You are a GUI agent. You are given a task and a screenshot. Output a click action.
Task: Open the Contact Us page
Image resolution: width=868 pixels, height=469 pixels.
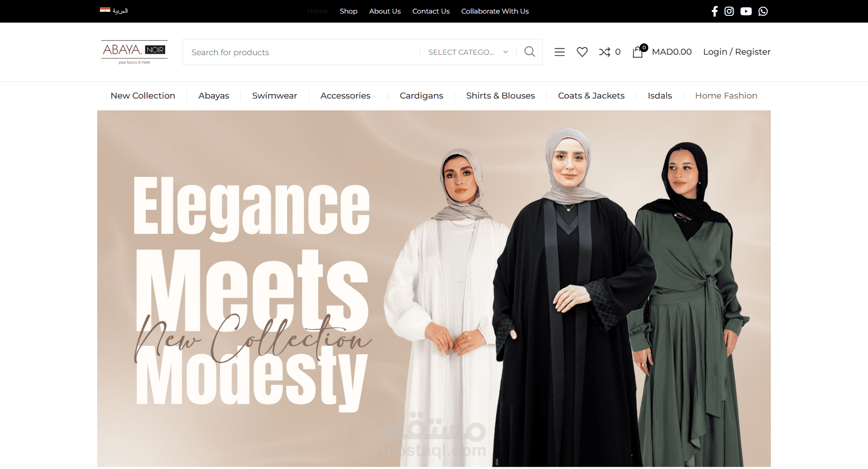click(431, 11)
